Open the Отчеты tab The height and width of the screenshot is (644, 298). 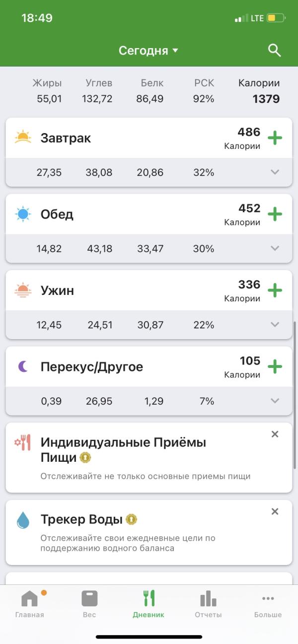coord(208,604)
